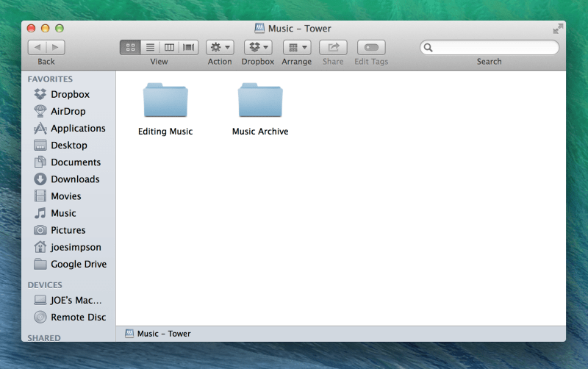Open the Action gear menu
This screenshot has height=369, width=588.
(x=220, y=47)
